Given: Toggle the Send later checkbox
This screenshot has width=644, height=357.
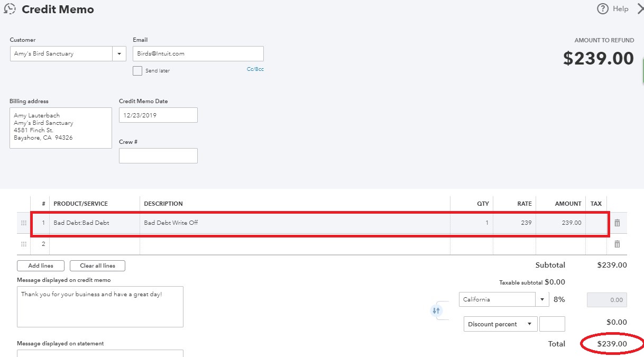Looking at the screenshot, I should [x=137, y=70].
